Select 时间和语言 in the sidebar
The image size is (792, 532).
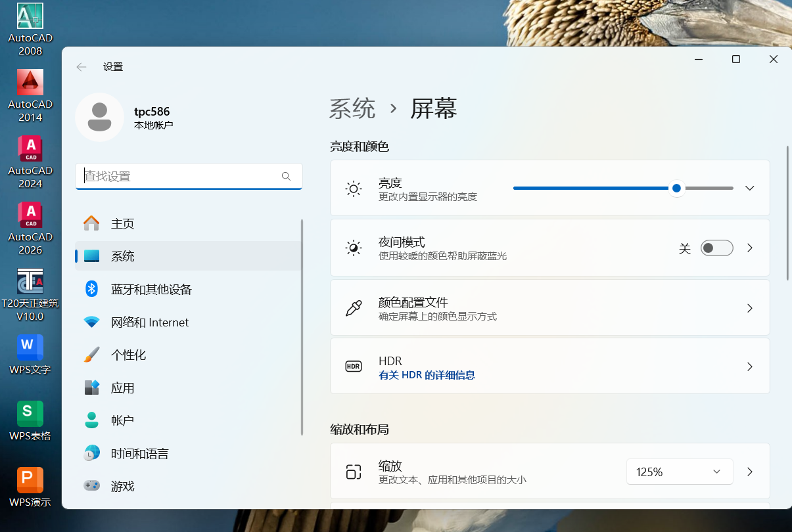click(189, 453)
